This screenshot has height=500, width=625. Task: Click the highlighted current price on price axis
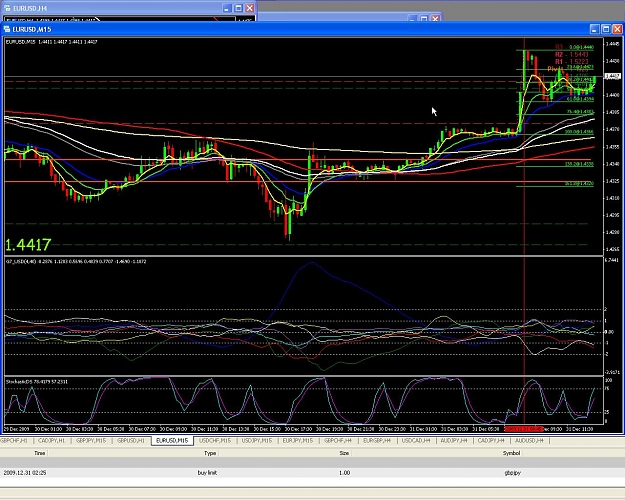click(x=612, y=76)
